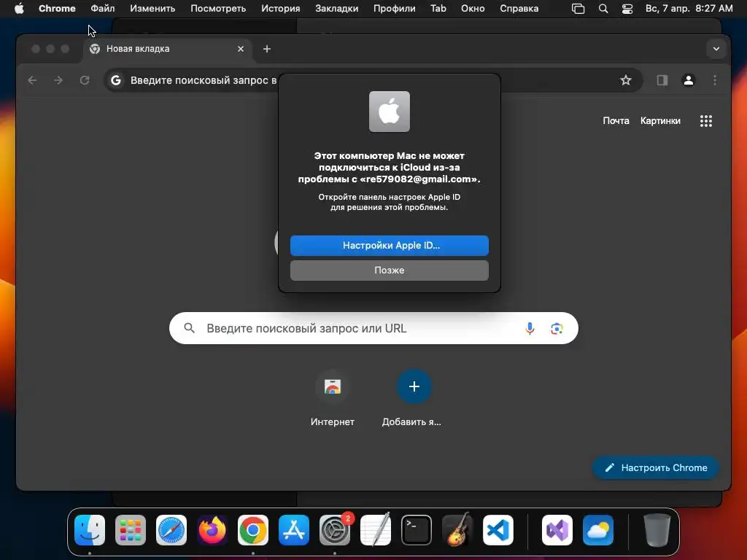Open Launchpad from the Dock
This screenshot has height=560, width=747.
tap(131, 530)
